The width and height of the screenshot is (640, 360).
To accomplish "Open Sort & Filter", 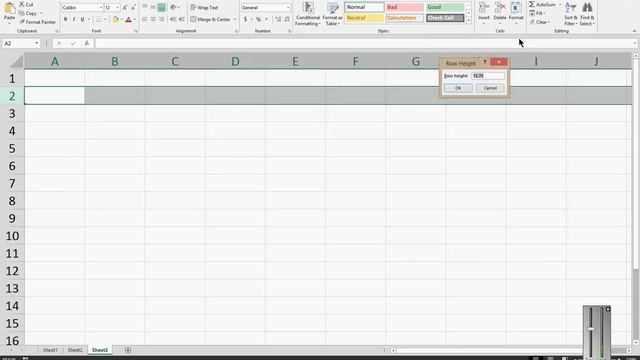I will tap(571, 14).
